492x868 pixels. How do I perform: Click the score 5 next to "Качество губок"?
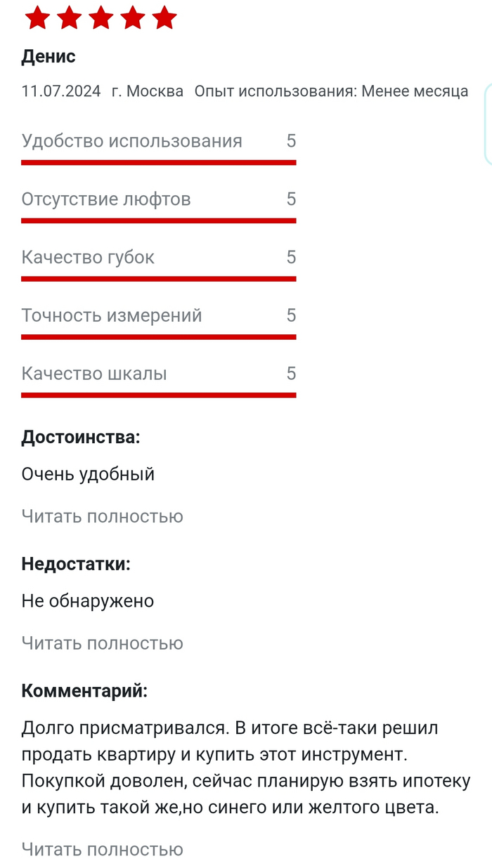coord(291,257)
